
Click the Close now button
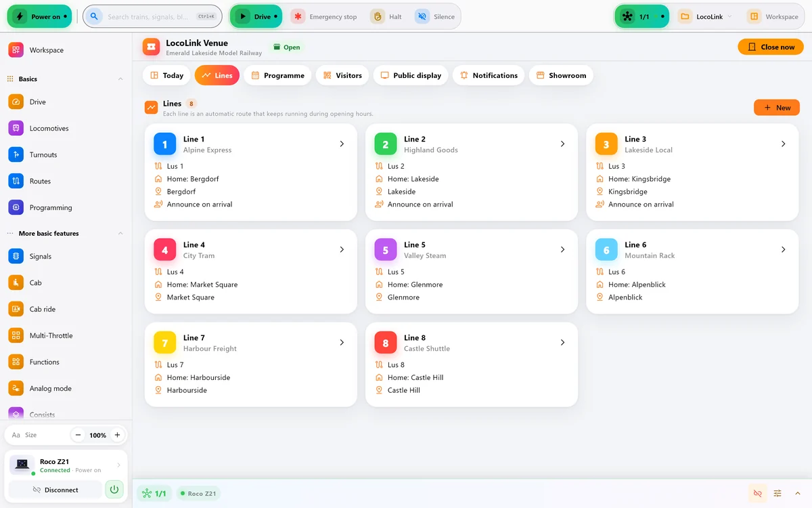(771, 47)
